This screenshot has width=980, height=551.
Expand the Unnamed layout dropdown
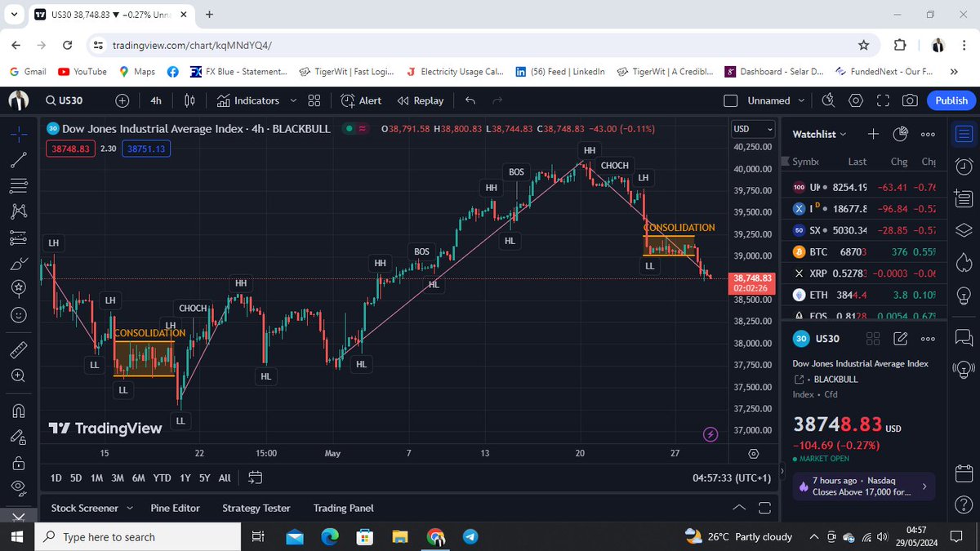(801, 100)
